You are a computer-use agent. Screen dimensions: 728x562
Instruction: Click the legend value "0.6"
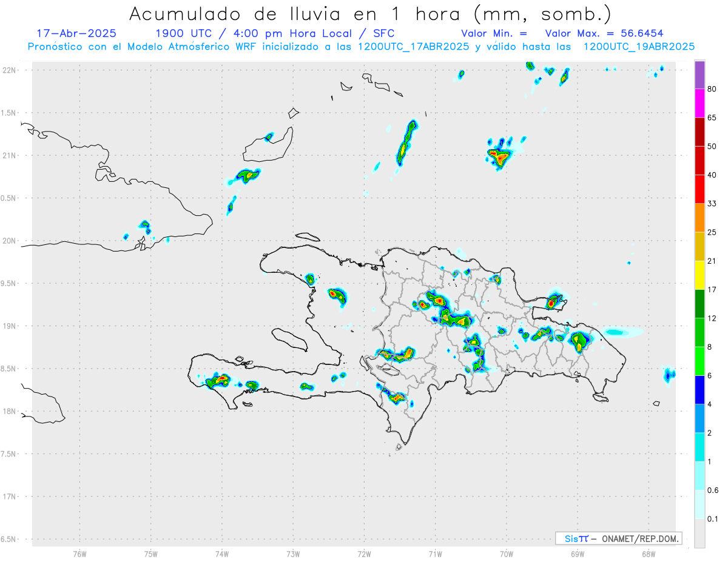click(x=713, y=490)
